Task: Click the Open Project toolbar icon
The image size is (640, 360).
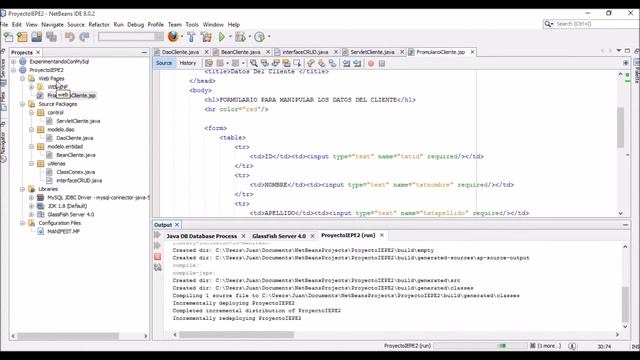Action: tap(37, 37)
